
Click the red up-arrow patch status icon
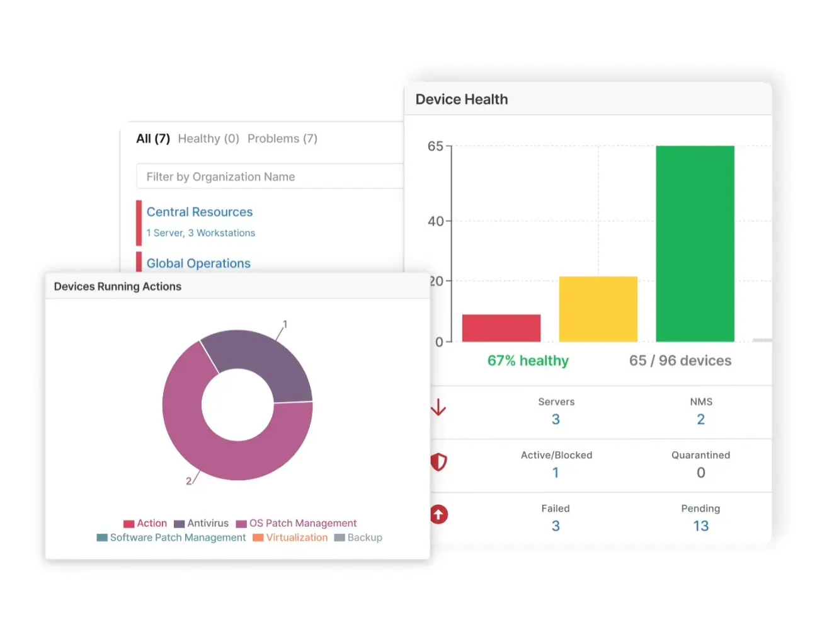[x=438, y=515]
